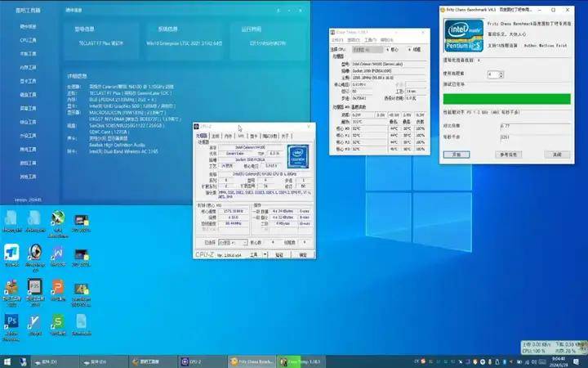Adjust the processor count stepper in Fritz
The height and width of the screenshot is (368, 588).
pyautogui.click(x=501, y=74)
